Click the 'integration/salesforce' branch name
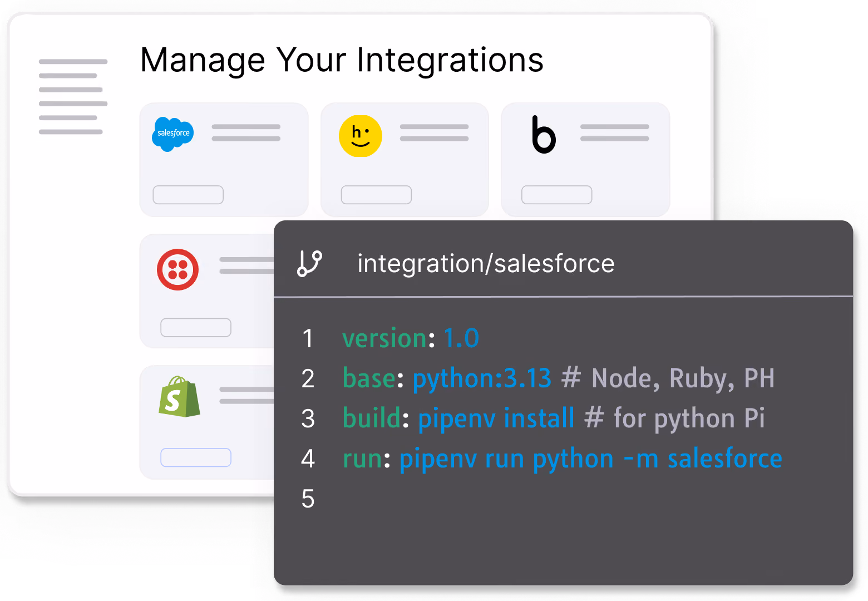Viewport: 868px width, 601px height. [x=486, y=263]
